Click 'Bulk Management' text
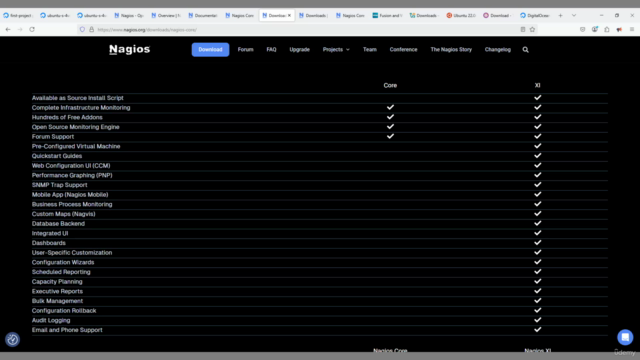The height and width of the screenshot is (360, 640). 57,301
